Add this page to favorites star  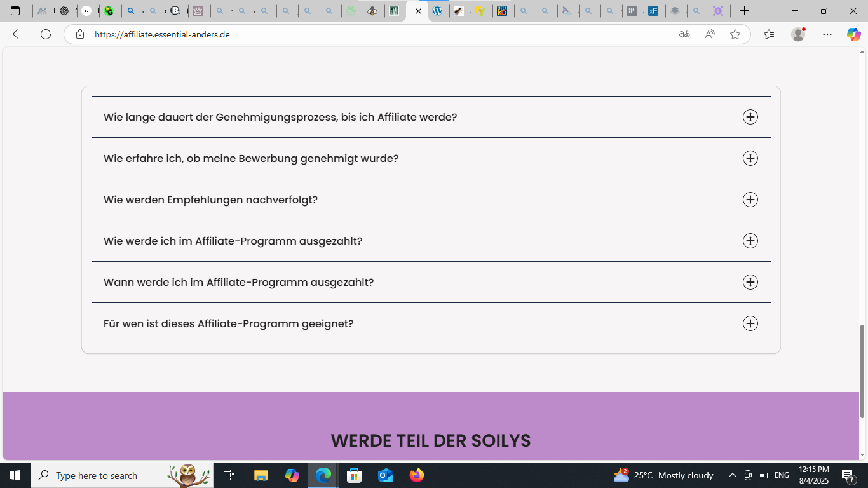[x=735, y=34]
